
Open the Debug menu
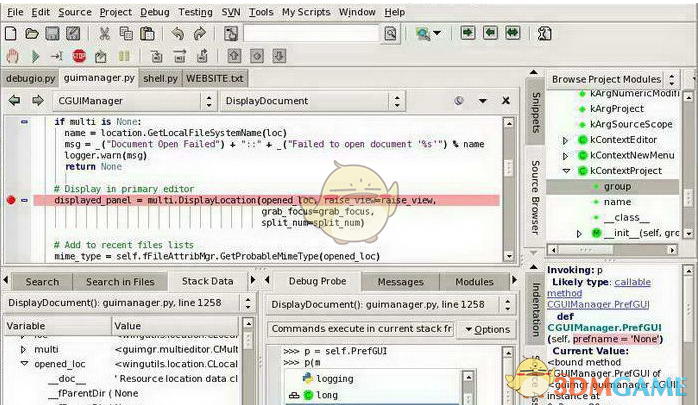[x=154, y=12]
